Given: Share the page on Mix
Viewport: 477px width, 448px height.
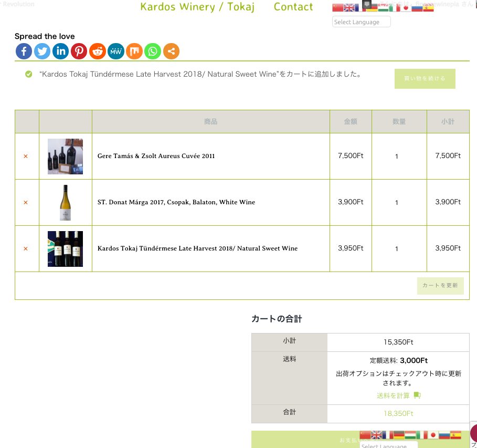Looking at the screenshot, I should coord(134,51).
